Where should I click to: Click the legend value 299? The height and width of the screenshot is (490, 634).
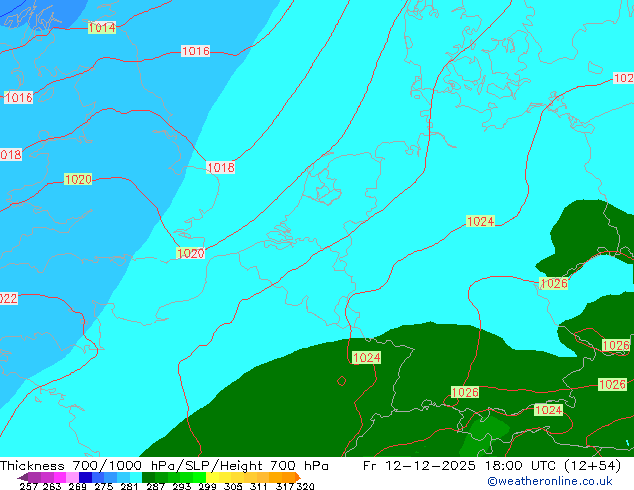(x=207, y=486)
